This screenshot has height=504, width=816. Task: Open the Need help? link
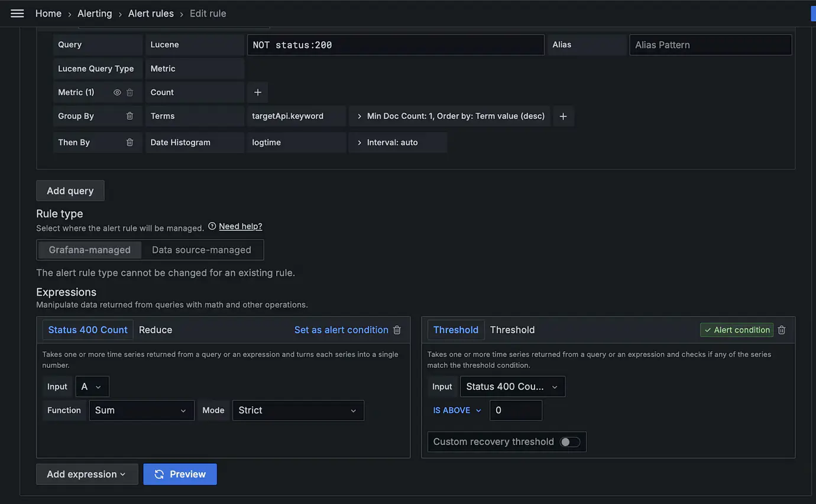tap(241, 226)
